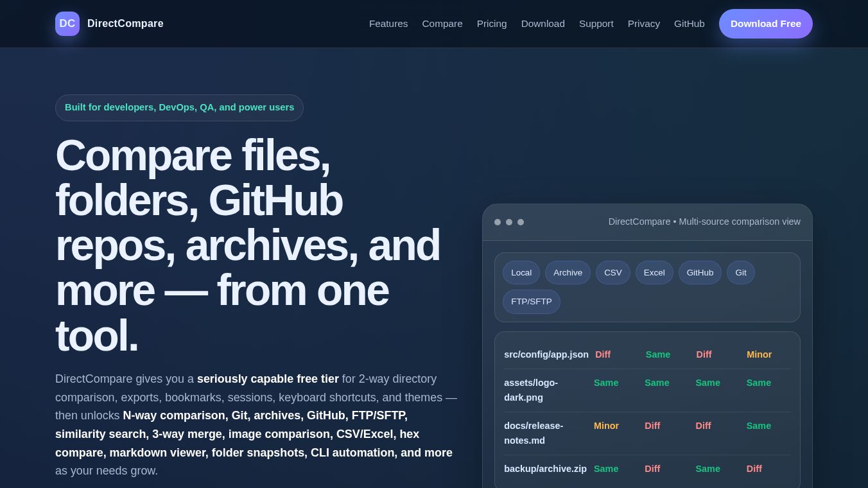Image resolution: width=868 pixels, height=488 pixels.
Task: Click 'seriously capable free tier' bold text
Action: click(x=268, y=379)
